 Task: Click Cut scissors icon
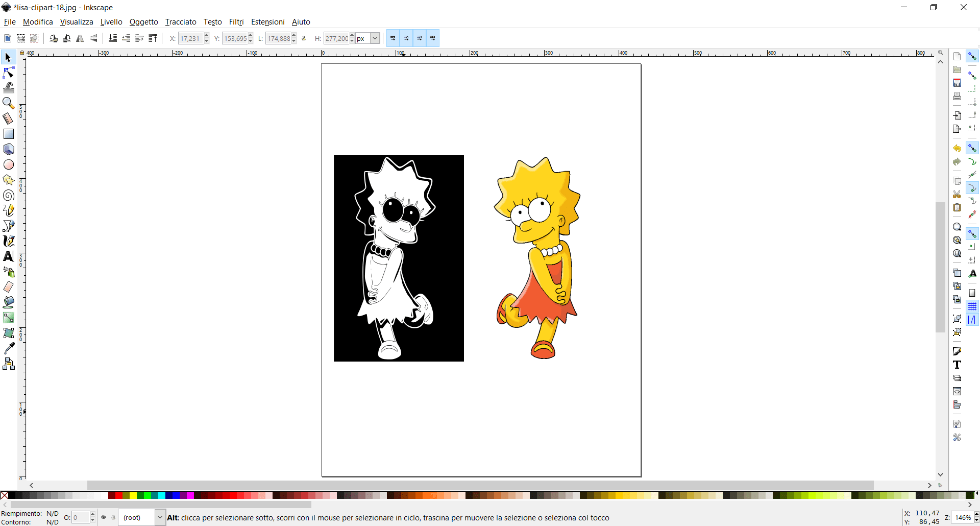(957, 194)
